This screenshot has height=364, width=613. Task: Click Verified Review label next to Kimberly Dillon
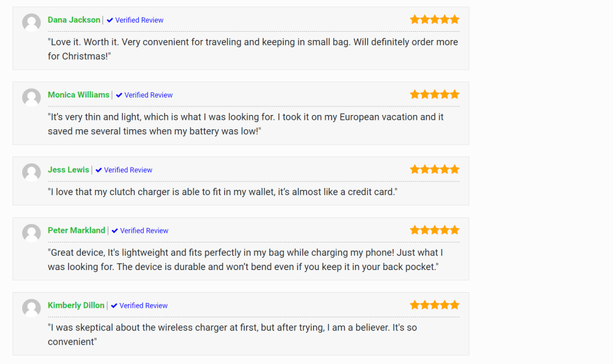pos(144,306)
